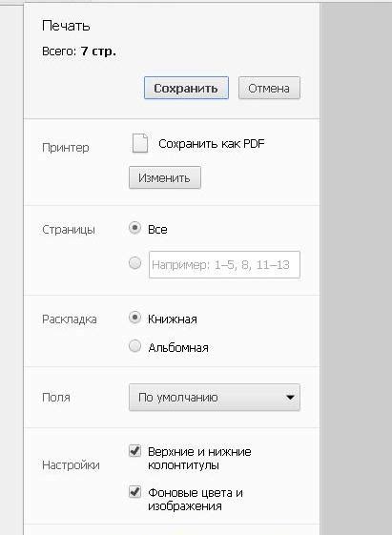Toggle Фоновые цвета и изображения checkbox
The image size is (392, 535).
134,492
